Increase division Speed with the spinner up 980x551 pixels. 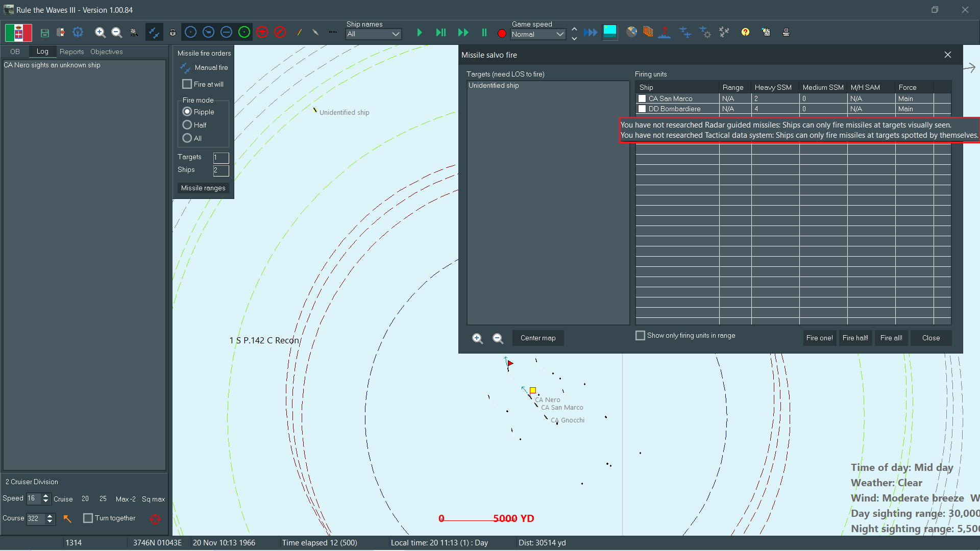pos(46,495)
